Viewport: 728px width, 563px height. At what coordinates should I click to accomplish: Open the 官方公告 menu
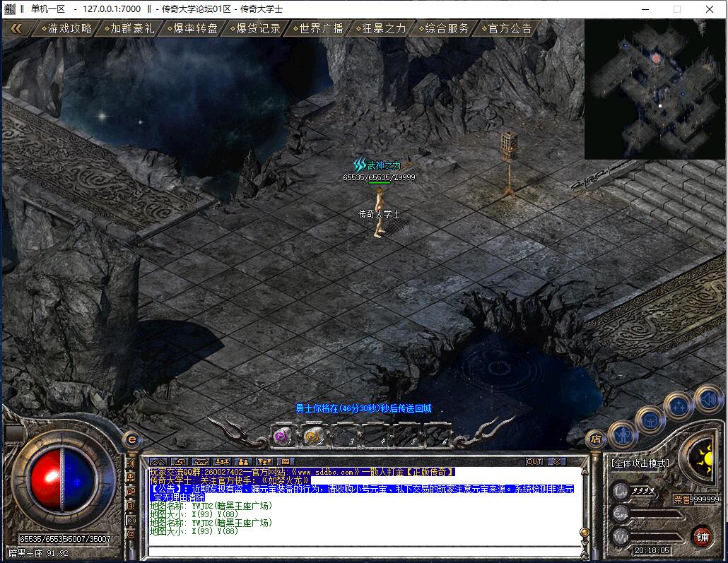point(507,29)
